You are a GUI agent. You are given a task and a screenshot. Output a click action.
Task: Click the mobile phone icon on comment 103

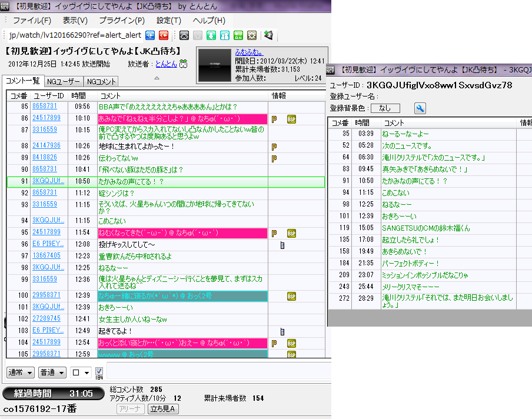point(282,331)
